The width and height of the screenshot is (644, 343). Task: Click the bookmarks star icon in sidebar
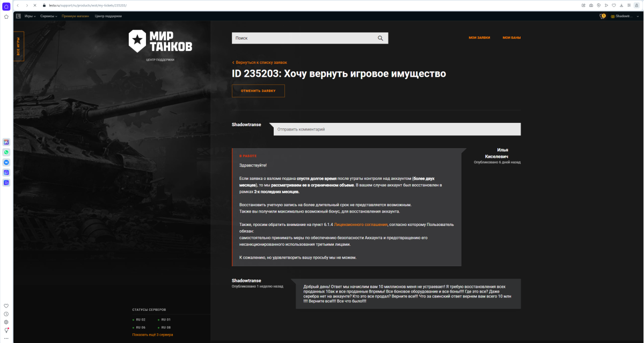coord(6,17)
